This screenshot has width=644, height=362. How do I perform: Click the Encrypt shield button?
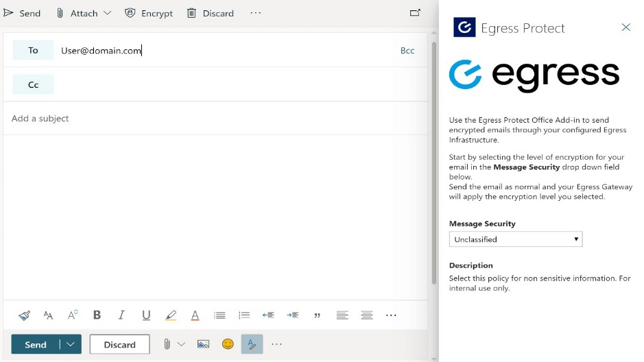coord(149,13)
